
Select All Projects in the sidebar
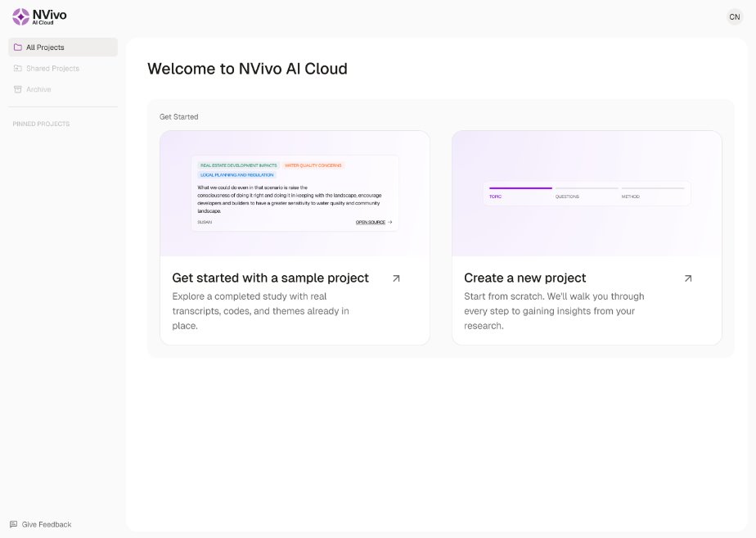point(63,47)
